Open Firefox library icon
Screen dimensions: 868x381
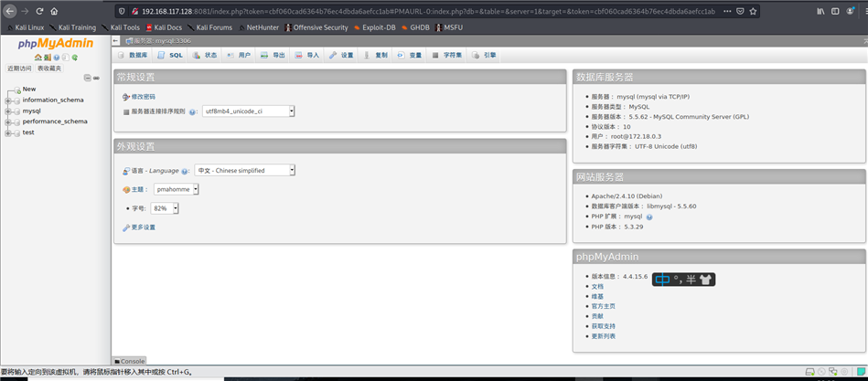(822, 11)
